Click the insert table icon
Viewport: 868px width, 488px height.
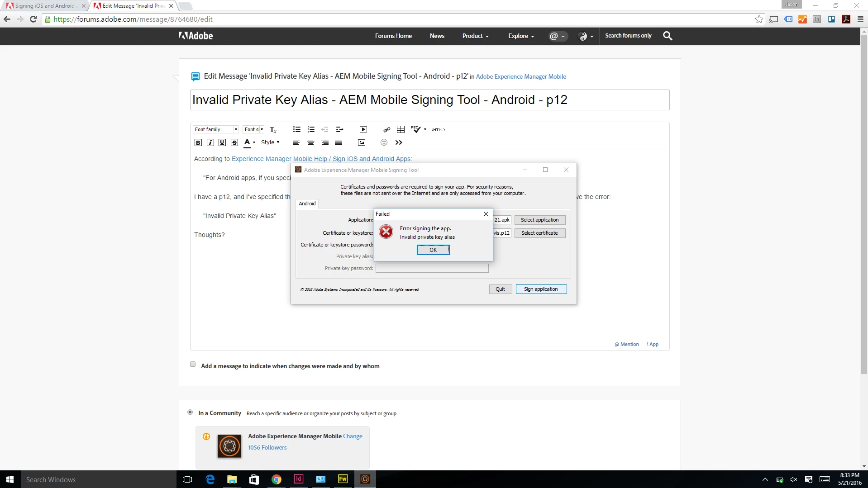coord(401,129)
